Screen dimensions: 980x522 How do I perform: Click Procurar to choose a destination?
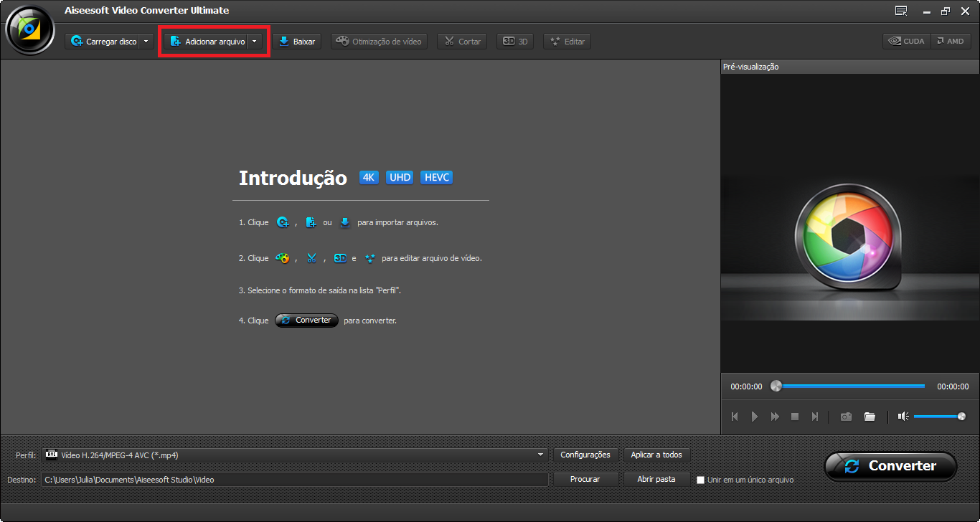pos(585,479)
